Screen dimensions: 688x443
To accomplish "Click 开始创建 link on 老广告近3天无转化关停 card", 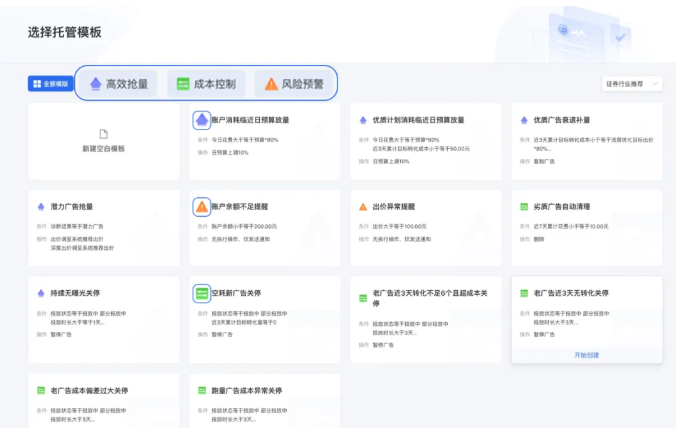I will tap(587, 355).
